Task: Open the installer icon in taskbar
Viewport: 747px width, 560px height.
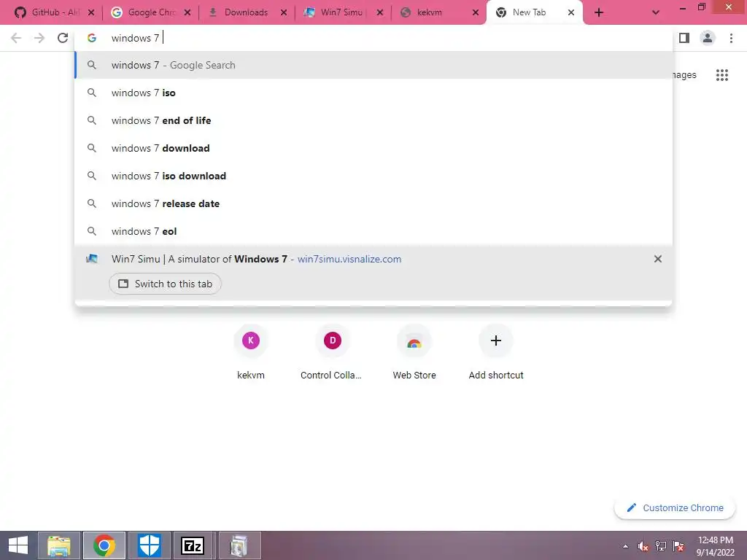Action: [239, 545]
